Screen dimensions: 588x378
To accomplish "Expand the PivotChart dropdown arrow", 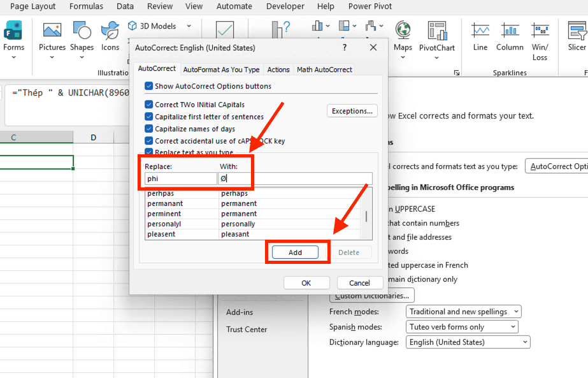I will point(437,57).
